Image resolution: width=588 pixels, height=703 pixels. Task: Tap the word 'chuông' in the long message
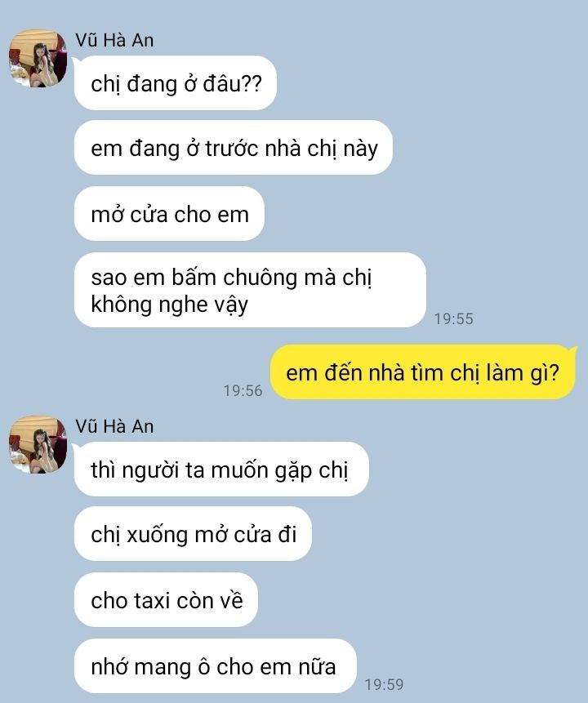coord(260,278)
